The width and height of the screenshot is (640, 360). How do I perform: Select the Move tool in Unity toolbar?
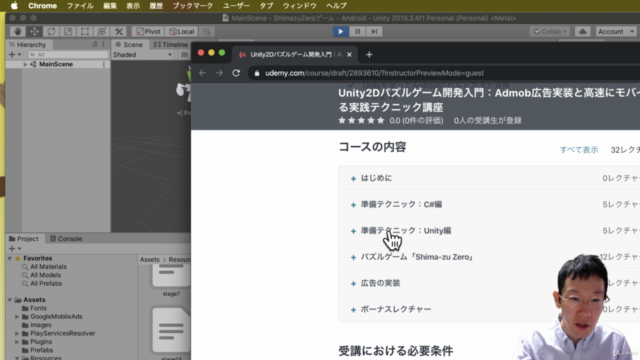[34, 31]
